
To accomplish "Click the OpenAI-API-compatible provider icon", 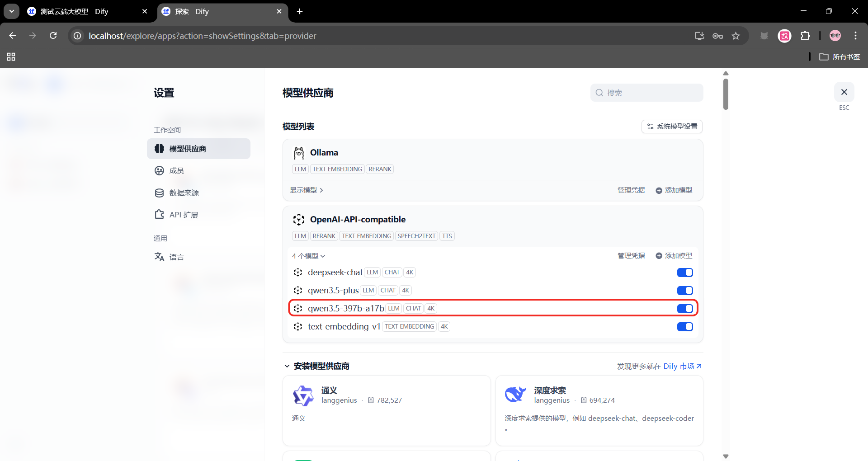I will [299, 220].
